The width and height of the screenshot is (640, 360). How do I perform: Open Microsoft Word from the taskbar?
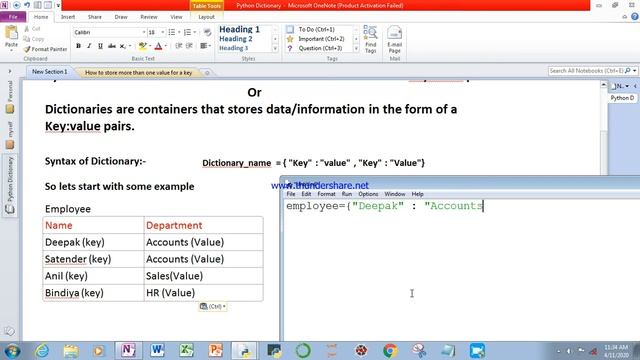(x=157, y=351)
